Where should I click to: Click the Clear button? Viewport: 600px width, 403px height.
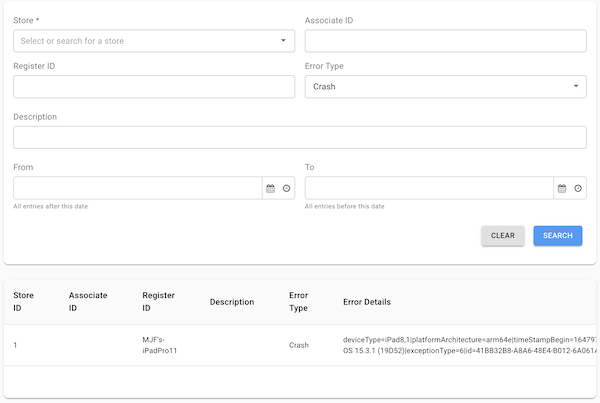coord(503,236)
